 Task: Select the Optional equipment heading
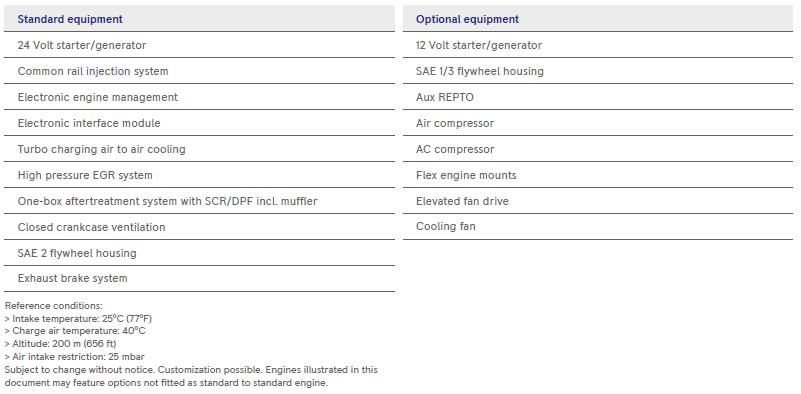(467, 19)
